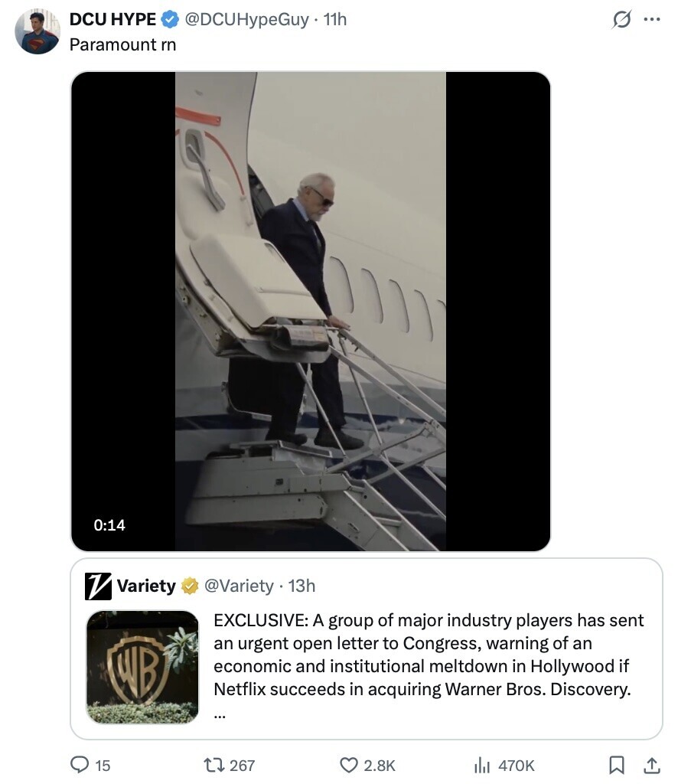Screen dimensions: 678x784
Task: Click the gold verified badge next to Variety
Action: click(189, 586)
